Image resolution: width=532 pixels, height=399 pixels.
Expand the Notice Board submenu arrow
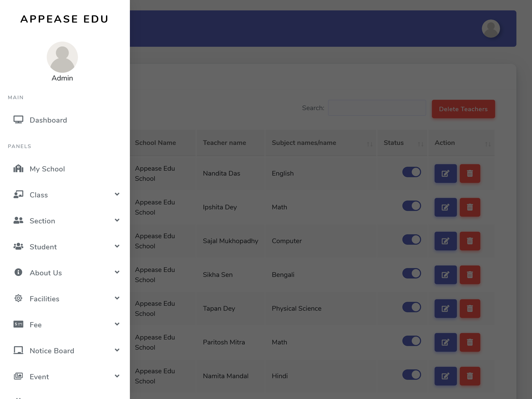point(117,350)
